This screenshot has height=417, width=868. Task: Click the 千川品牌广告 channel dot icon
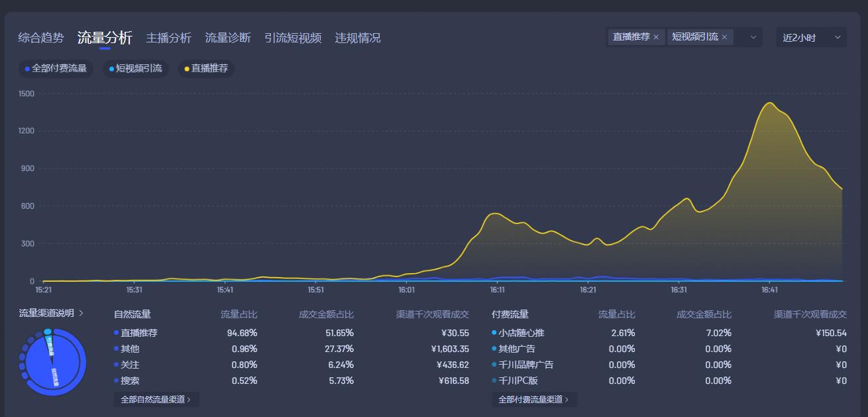[x=494, y=365]
